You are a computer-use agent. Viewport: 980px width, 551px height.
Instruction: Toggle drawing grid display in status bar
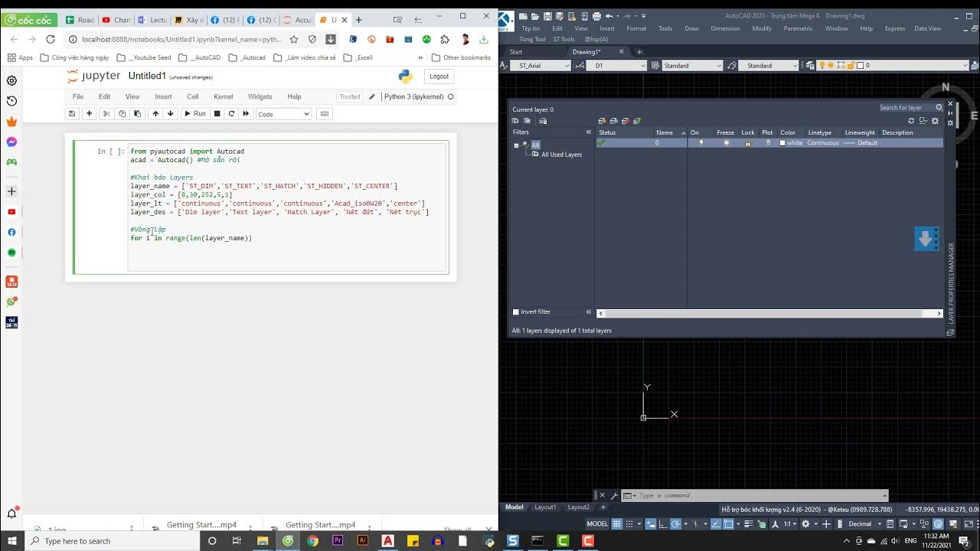point(616,524)
